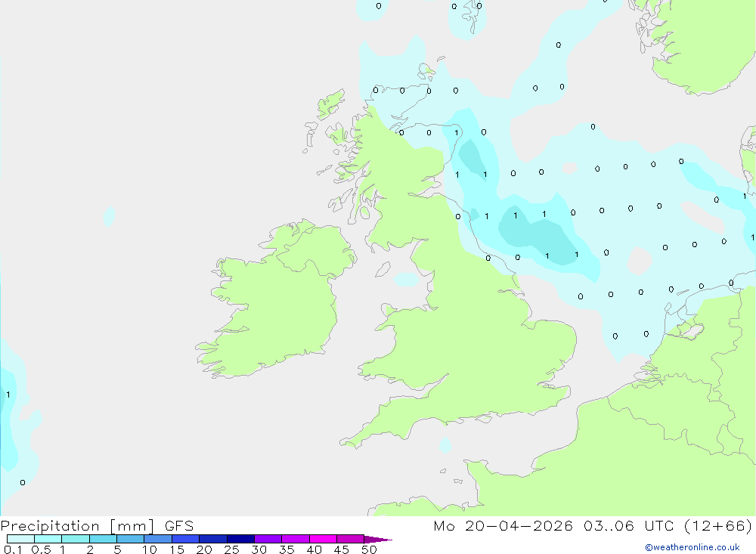
Task: Click the above-50 arrow tip of the legend
Action: point(378,540)
